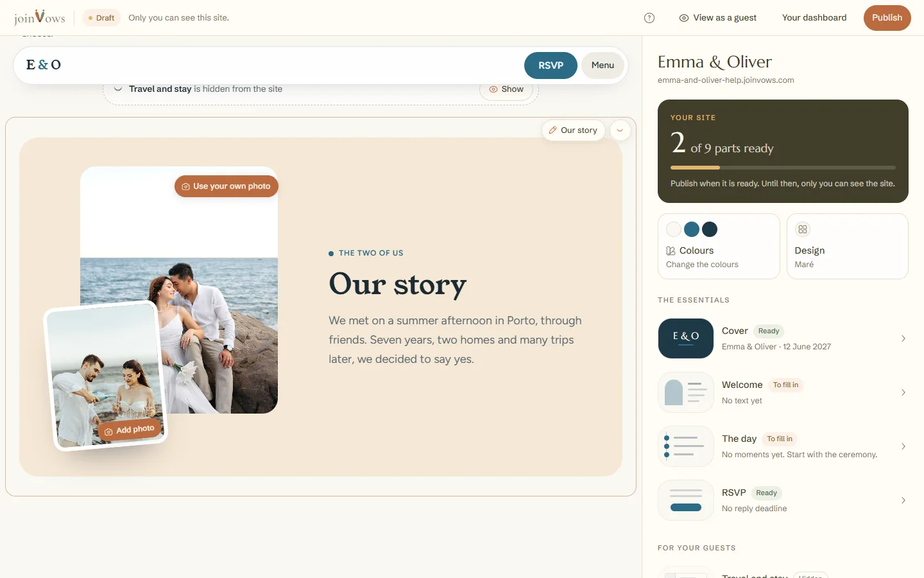Viewport: 924px width, 578px height.
Task: View the site as a guest
Action: pos(718,18)
